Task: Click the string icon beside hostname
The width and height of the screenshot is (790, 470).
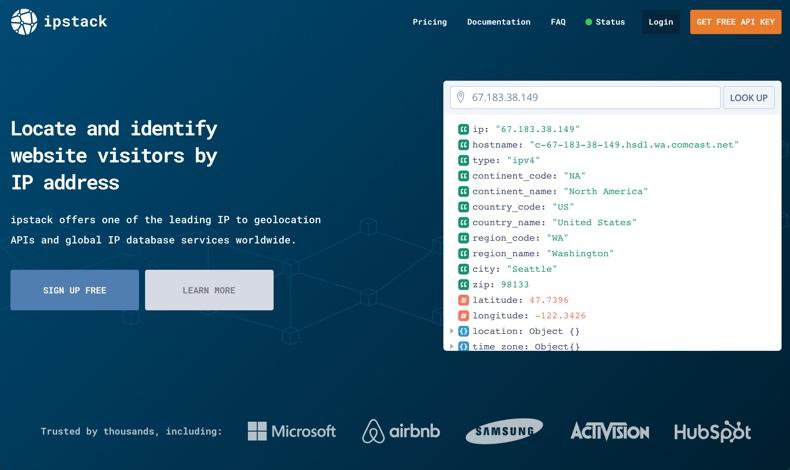Action: click(463, 145)
